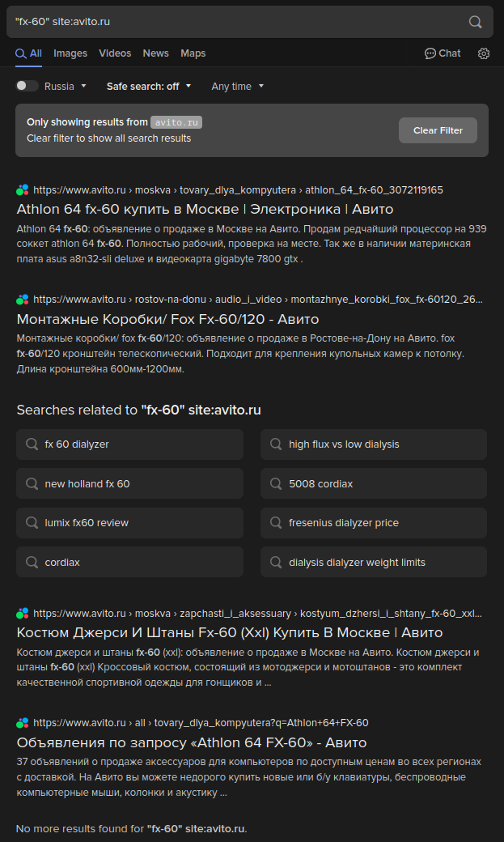Screen dimensions: 504x842
Task: Switch to the Images tab
Action: (x=70, y=53)
